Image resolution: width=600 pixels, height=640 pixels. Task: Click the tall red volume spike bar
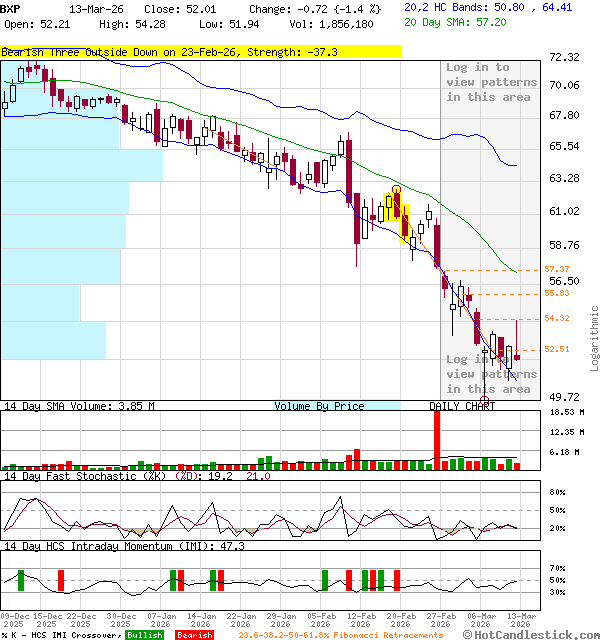(437, 438)
